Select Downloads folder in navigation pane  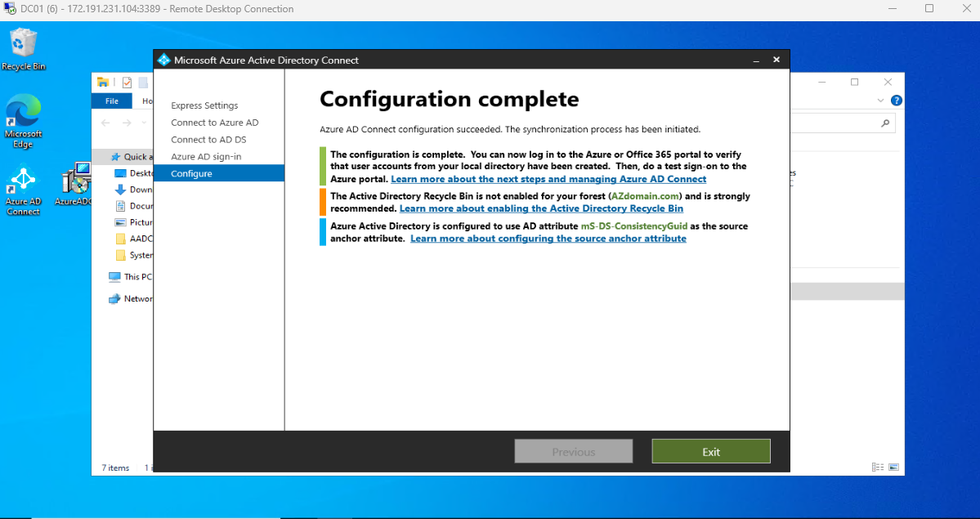[x=134, y=190]
